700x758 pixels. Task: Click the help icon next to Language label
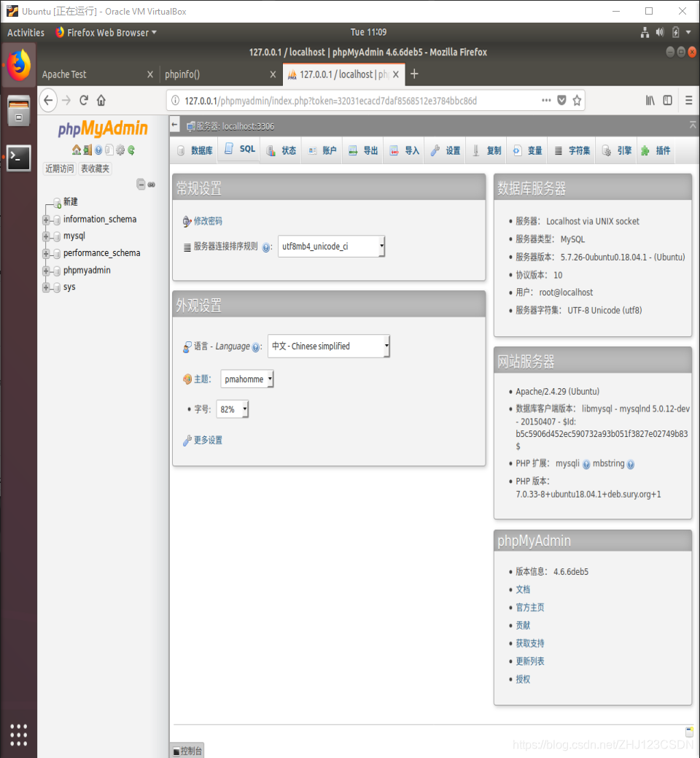pyautogui.click(x=256, y=347)
